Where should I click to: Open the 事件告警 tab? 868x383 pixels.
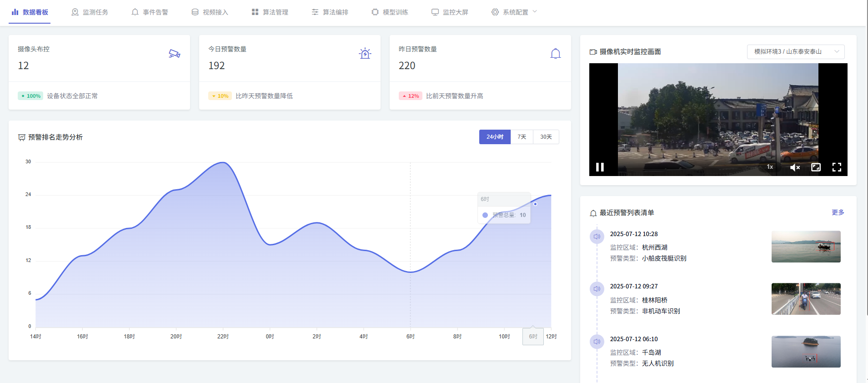[150, 12]
